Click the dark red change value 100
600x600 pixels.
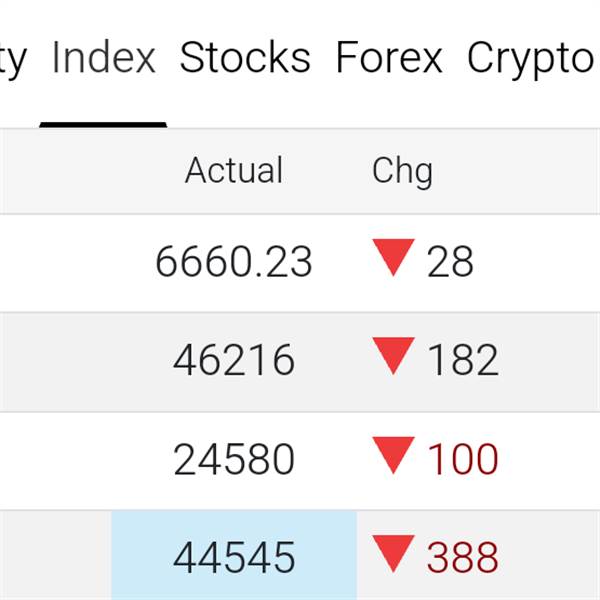click(x=463, y=459)
